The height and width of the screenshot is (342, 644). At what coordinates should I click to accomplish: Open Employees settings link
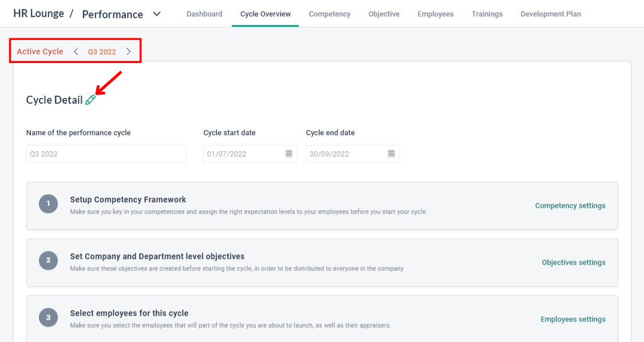coord(573,320)
